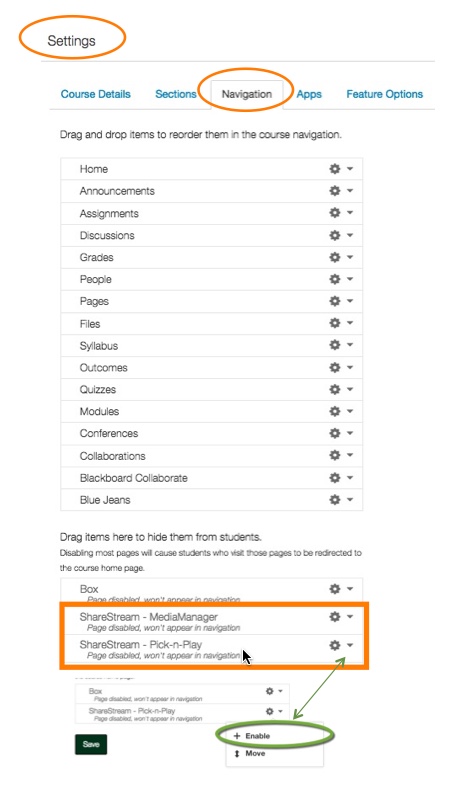Click the gear icon beside Home
The height and width of the screenshot is (803, 459).
[335, 168]
